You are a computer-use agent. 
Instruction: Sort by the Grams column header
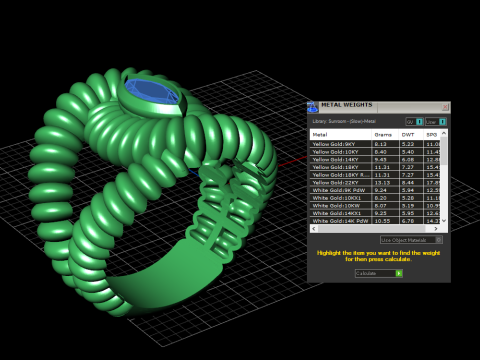(x=385, y=135)
